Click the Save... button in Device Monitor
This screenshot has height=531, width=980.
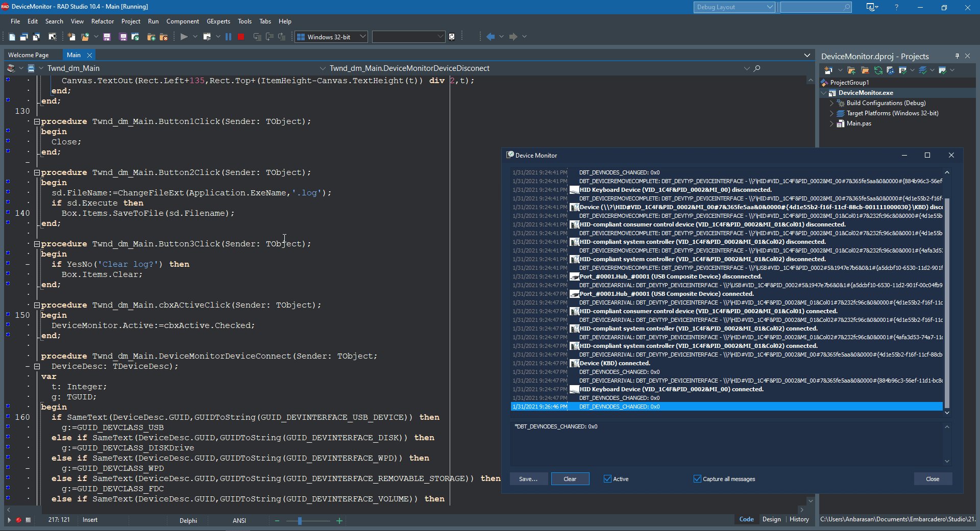coord(528,479)
